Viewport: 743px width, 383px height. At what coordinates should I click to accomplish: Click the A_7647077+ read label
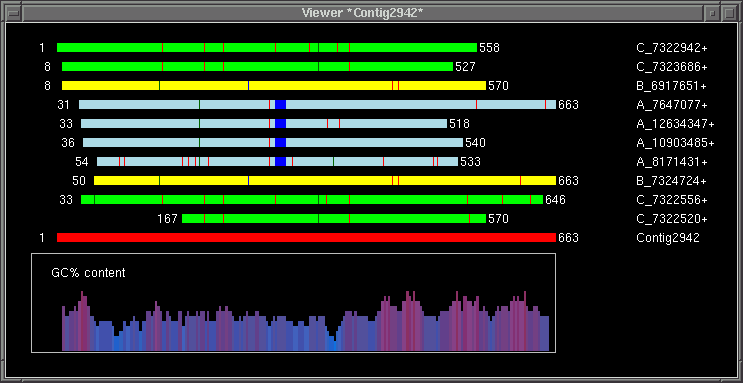tap(672, 105)
